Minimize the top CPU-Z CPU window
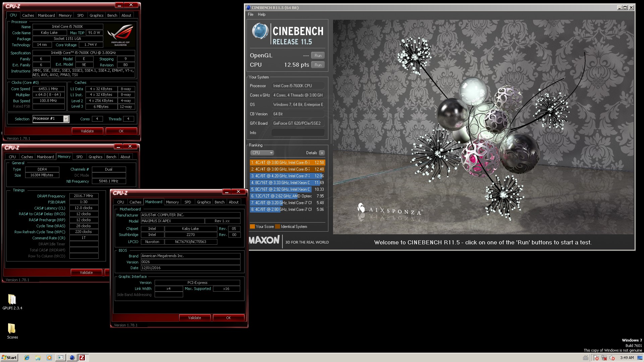Screen dimensions: 644x362 [x=119, y=5]
